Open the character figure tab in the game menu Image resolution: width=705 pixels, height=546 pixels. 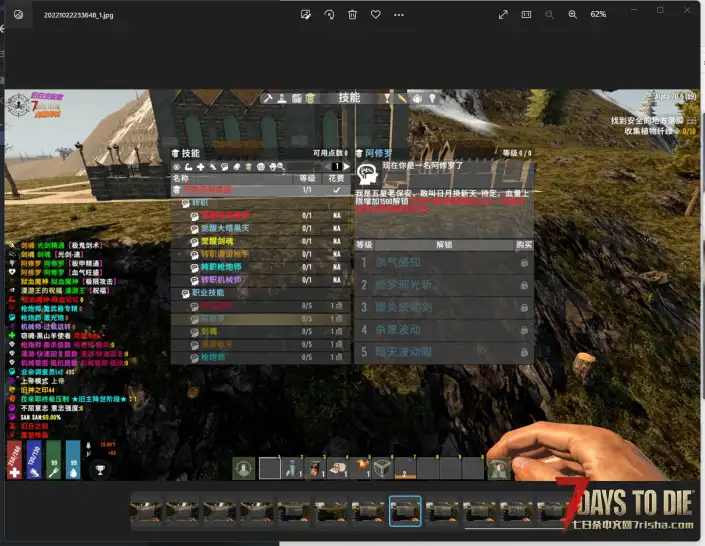pyautogui.click(x=282, y=98)
